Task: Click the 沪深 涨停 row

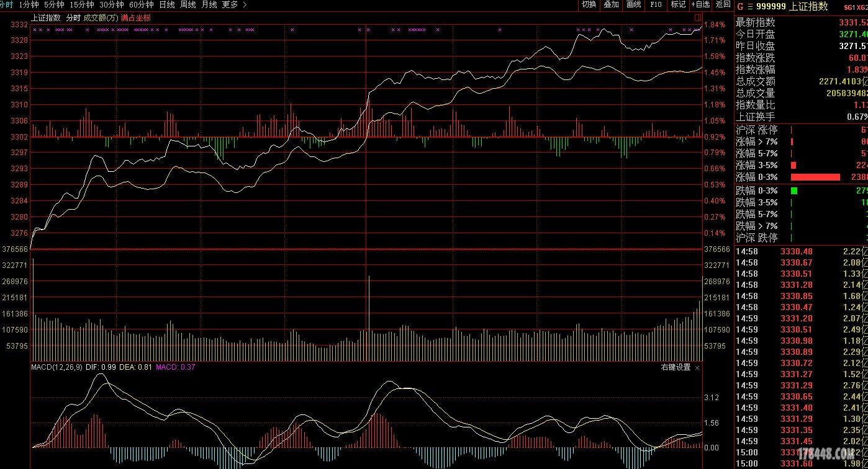Action: coord(802,130)
